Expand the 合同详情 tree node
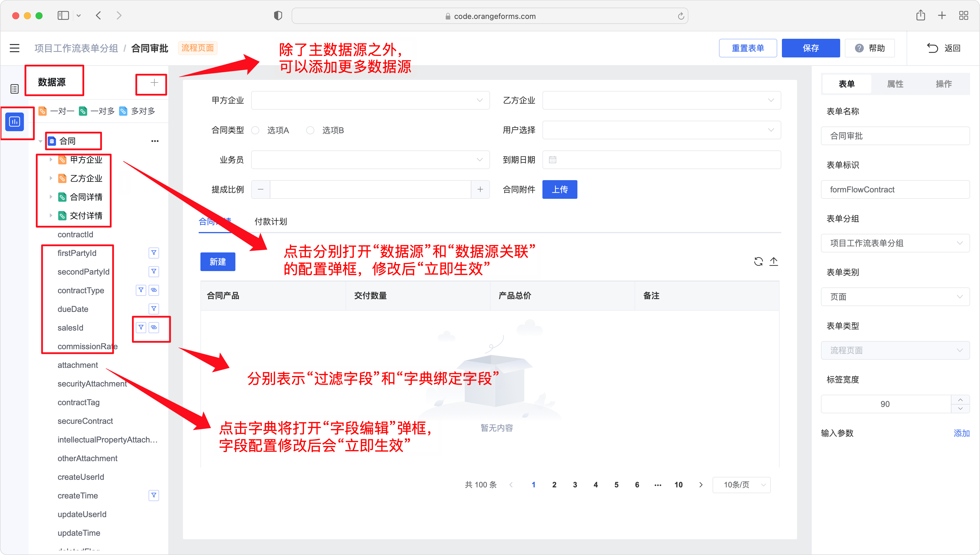Viewport: 980px width, 555px height. click(x=51, y=197)
